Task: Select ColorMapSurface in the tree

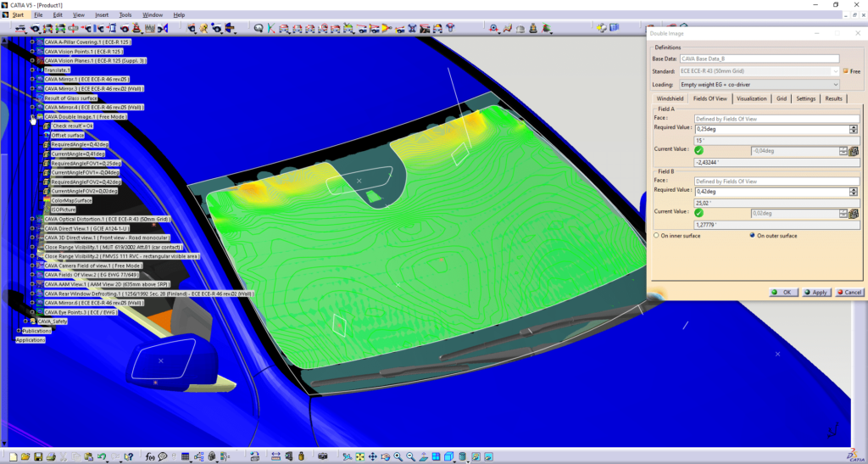Action: [71, 200]
